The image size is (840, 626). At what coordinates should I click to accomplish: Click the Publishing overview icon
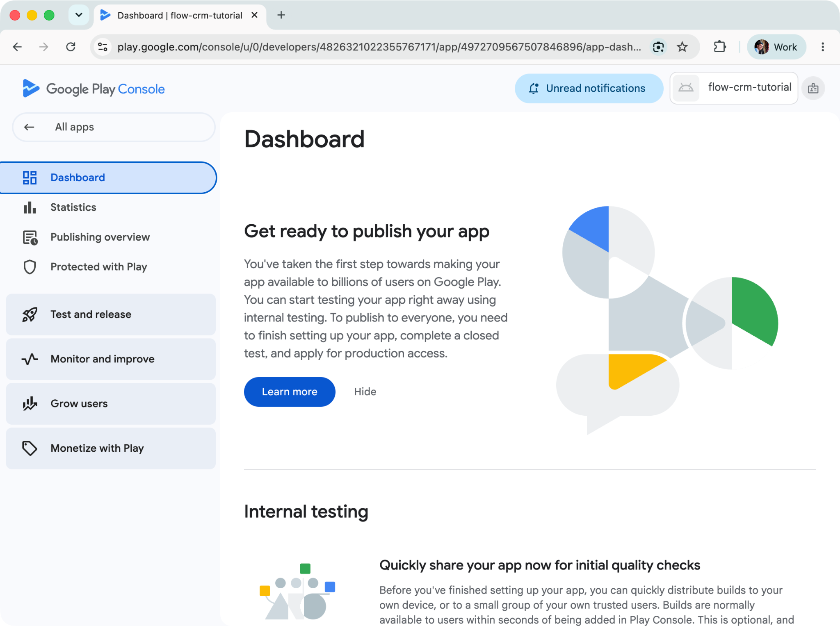pos(30,237)
